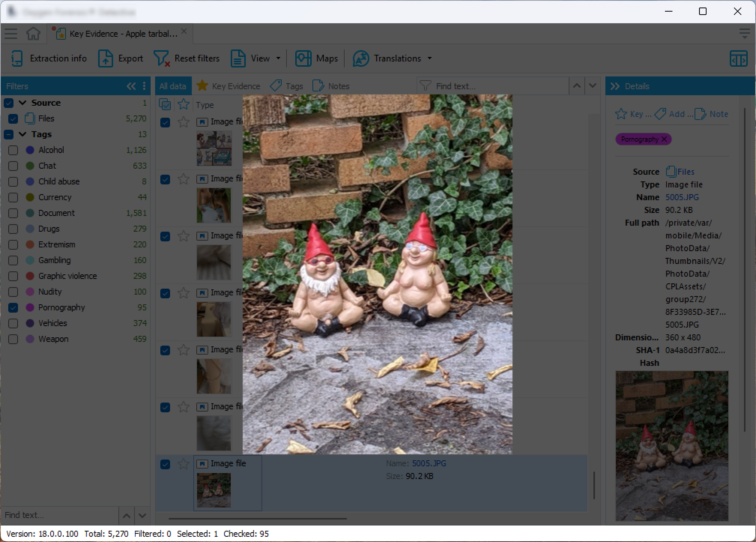Switch to the Key Evidence tab
This screenshot has height=542, width=756.
pos(229,86)
